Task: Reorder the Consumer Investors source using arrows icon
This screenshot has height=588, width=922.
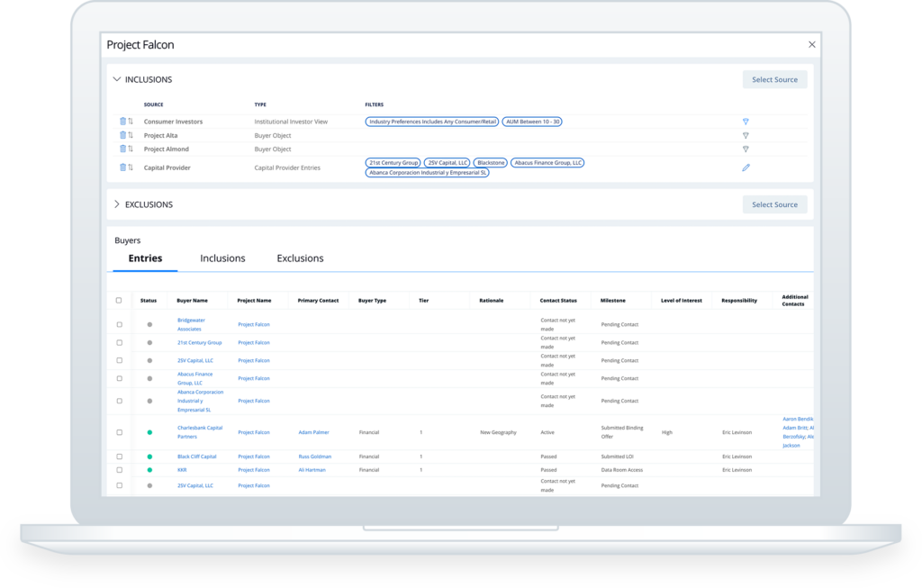Action: tap(131, 122)
